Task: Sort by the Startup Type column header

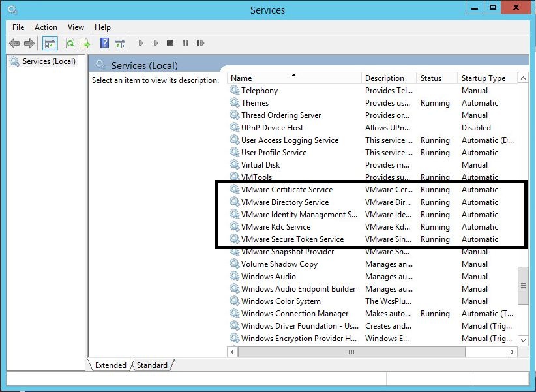Action: coord(483,78)
